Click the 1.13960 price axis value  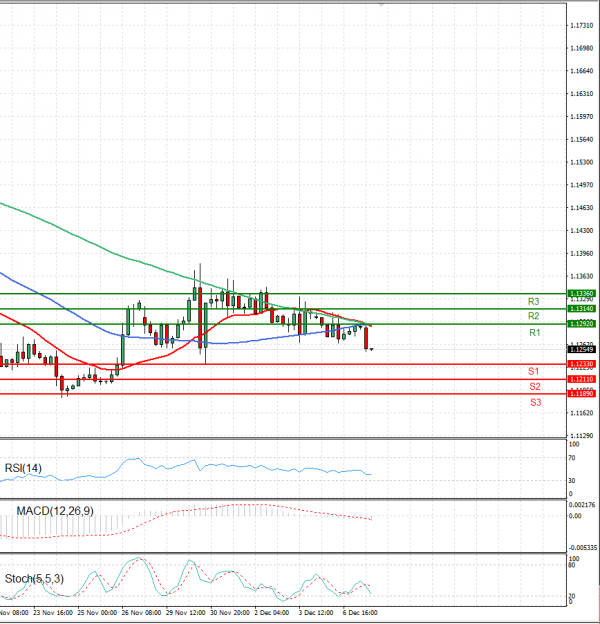click(582, 254)
